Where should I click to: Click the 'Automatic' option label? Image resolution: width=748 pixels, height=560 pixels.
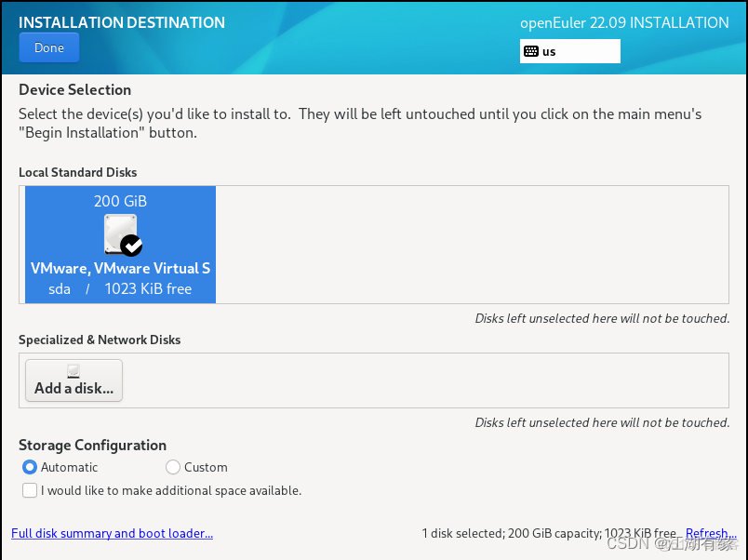(x=69, y=467)
